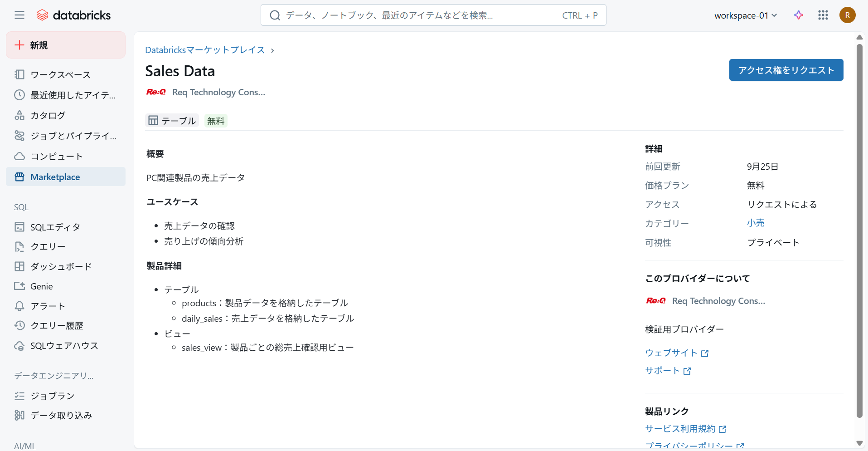Click the 新規 button

pyautogui.click(x=66, y=45)
